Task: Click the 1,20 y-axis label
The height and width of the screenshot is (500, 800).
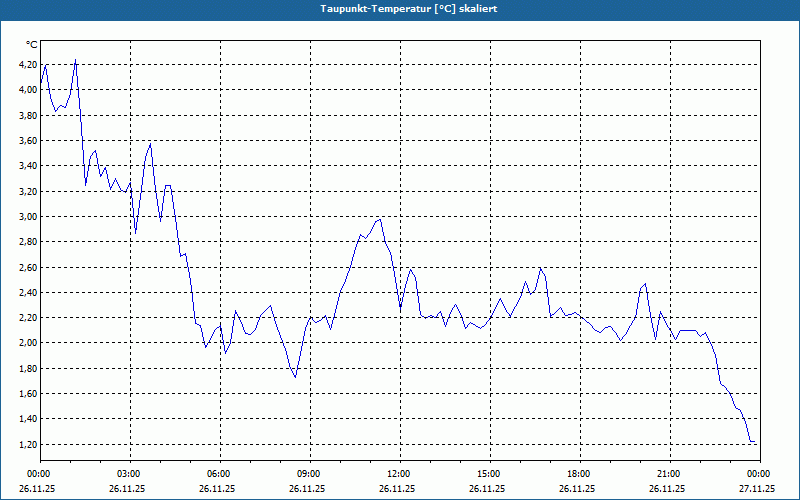Action: (x=29, y=444)
